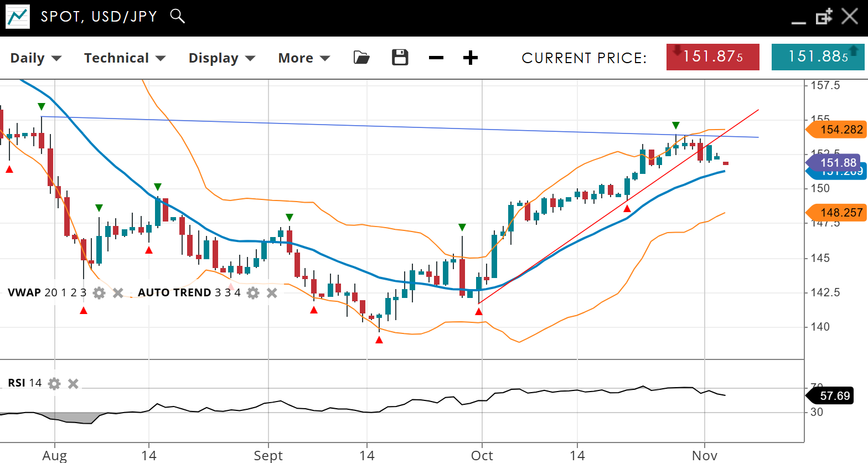Save chart using floppy disk icon

click(x=400, y=58)
